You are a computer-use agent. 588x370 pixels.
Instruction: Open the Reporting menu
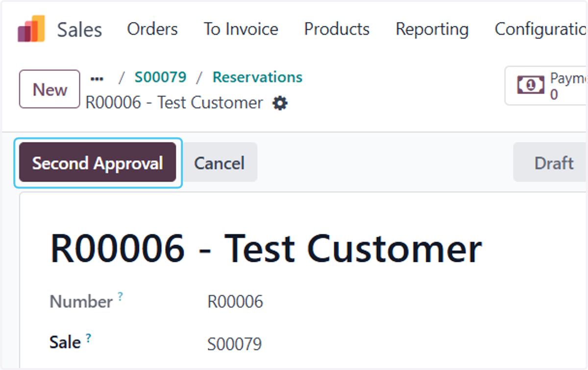coord(432,29)
